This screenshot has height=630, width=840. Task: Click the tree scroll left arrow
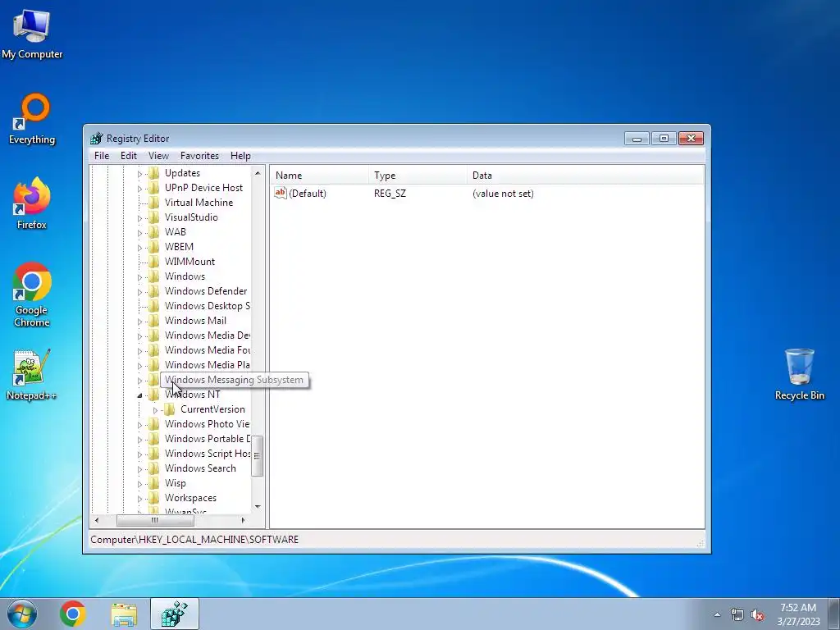coord(97,520)
